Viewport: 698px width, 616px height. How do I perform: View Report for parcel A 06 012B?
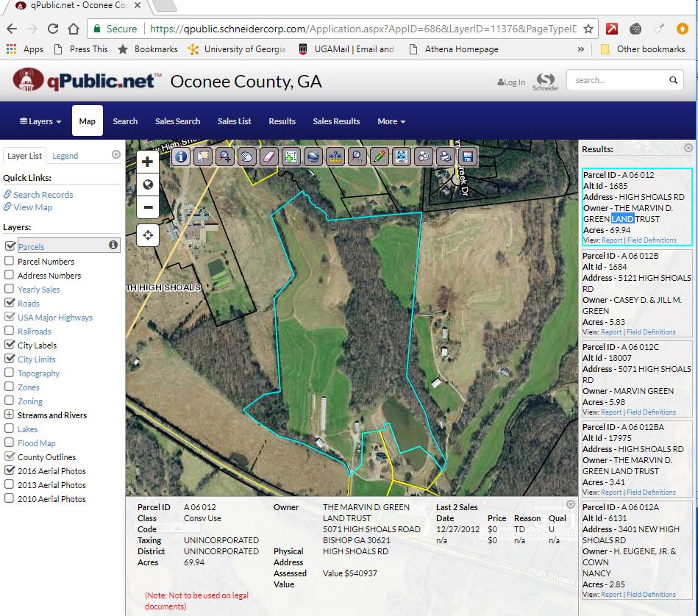[x=611, y=332]
